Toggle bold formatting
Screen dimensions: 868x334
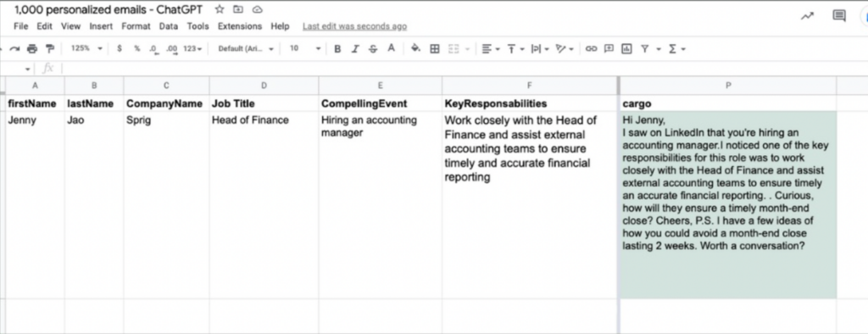tap(337, 48)
